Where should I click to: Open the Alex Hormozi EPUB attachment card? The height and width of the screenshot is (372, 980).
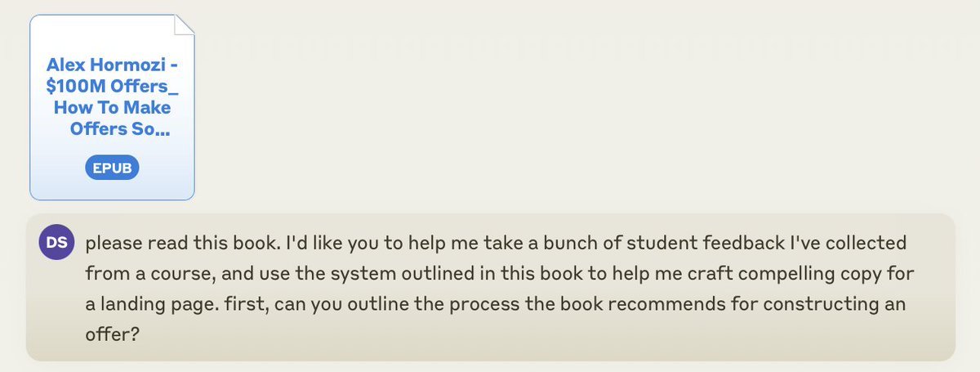click(112, 107)
